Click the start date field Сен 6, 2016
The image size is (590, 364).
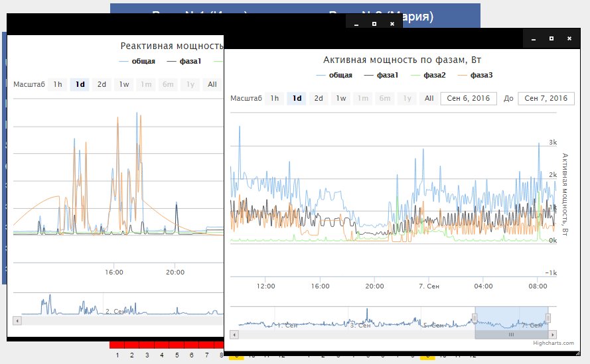click(469, 98)
